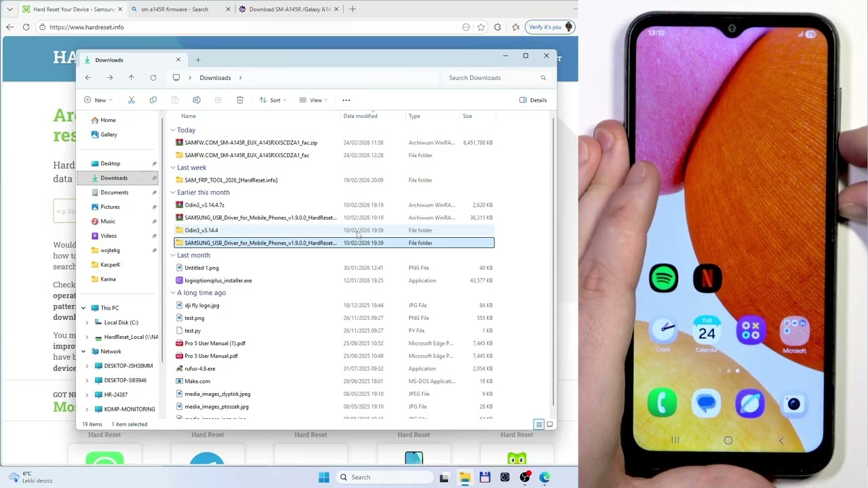The width and height of the screenshot is (868, 488).
Task: Click the Rename icon in Explorer toolbar
Action: (x=197, y=100)
